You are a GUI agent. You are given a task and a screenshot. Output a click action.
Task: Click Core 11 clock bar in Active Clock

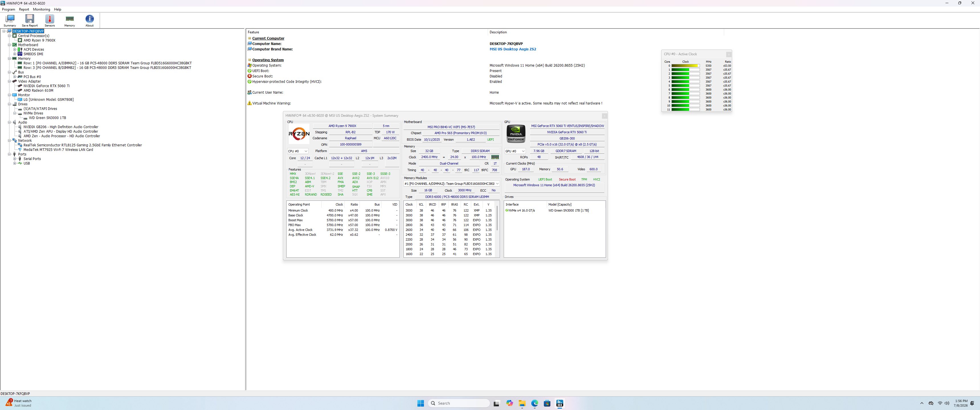(685, 110)
